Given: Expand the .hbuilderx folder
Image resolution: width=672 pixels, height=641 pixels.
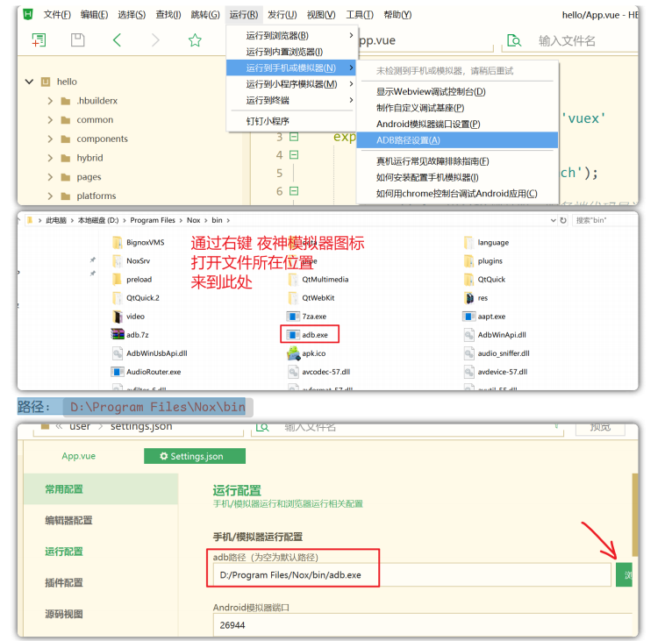Looking at the screenshot, I should coord(50,101).
